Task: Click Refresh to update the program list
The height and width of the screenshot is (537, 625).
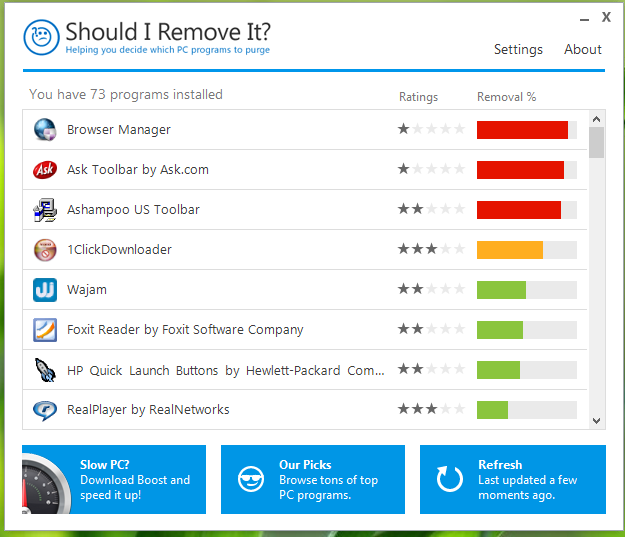Action: click(x=513, y=479)
